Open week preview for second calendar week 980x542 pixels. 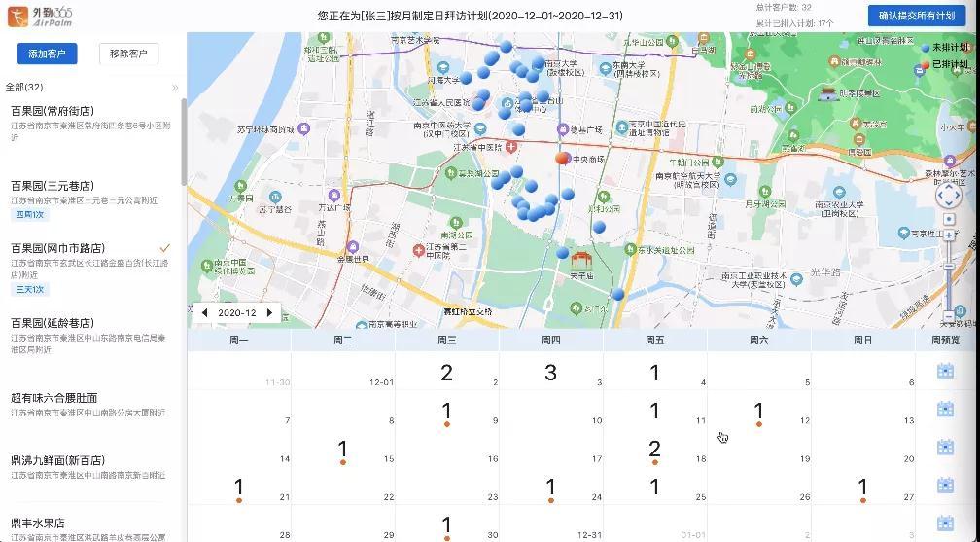tap(944, 409)
